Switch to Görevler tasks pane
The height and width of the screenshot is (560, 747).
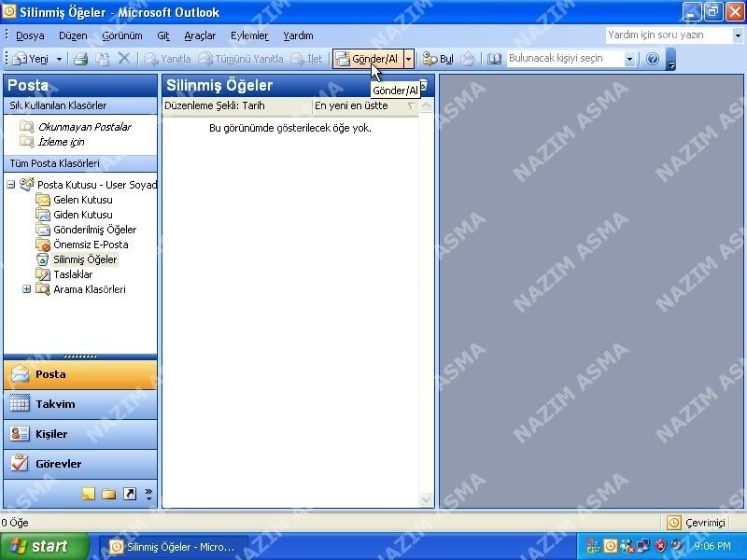coord(80,464)
